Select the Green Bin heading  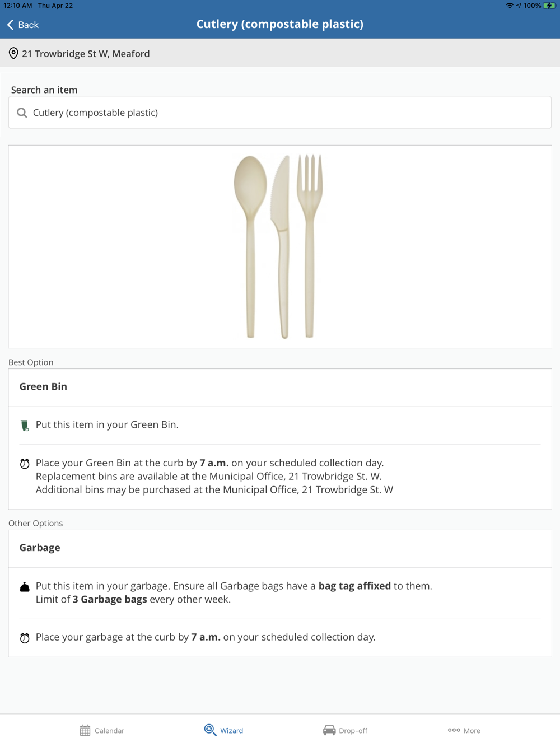click(x=43, y=386)
